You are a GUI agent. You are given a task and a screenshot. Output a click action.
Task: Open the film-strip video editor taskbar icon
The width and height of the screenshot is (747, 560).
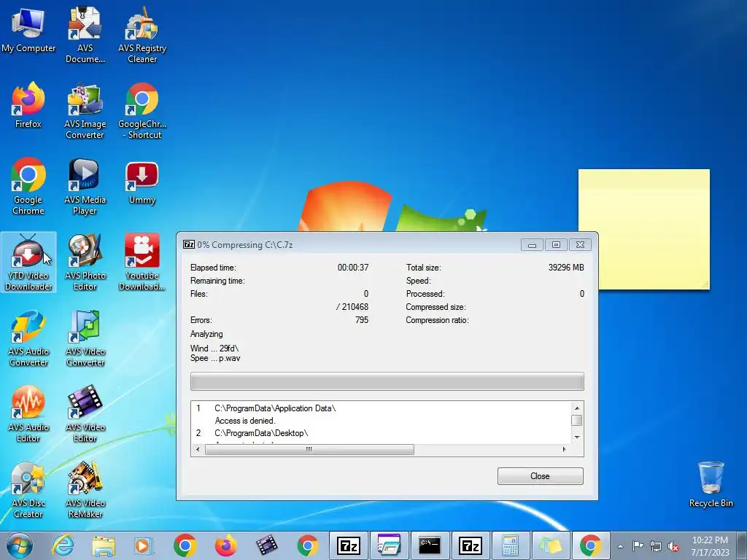(266, 545)
